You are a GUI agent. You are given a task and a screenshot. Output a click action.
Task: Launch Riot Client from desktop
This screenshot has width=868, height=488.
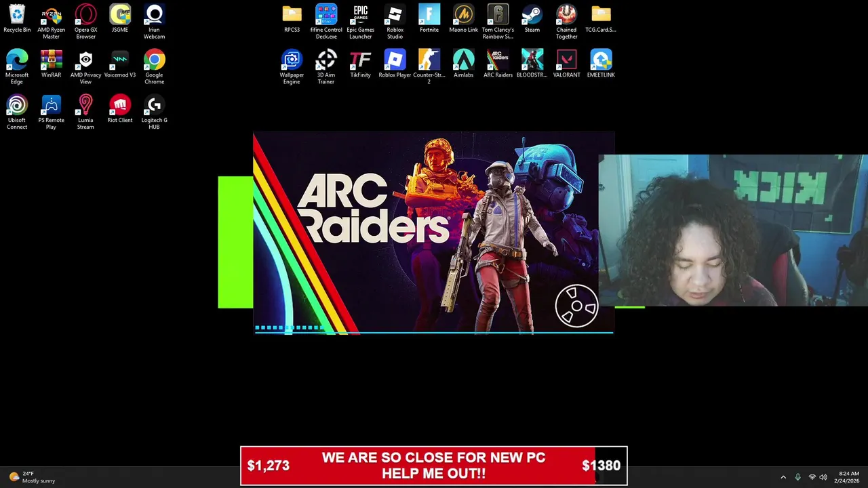(120, 110)
